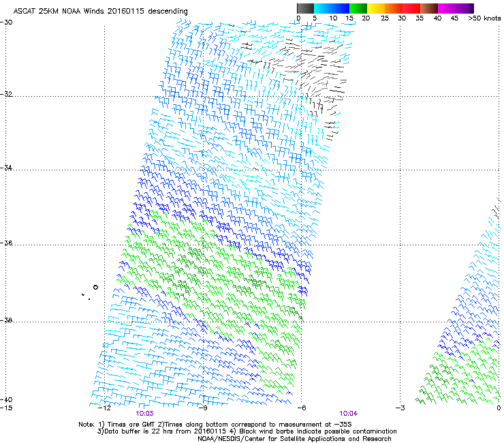Click the gray 0-5 knots color swatch
Screen dimensions: 504x443
tap(305, 8)
